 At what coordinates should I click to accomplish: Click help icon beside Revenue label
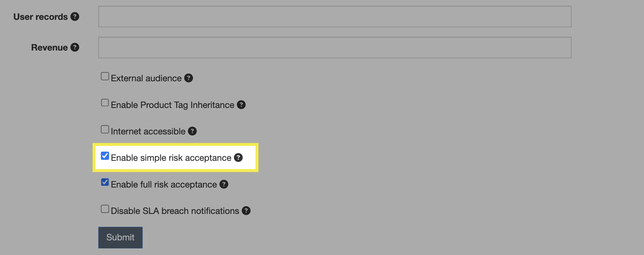pyautogui.click(x=75, y=47)
